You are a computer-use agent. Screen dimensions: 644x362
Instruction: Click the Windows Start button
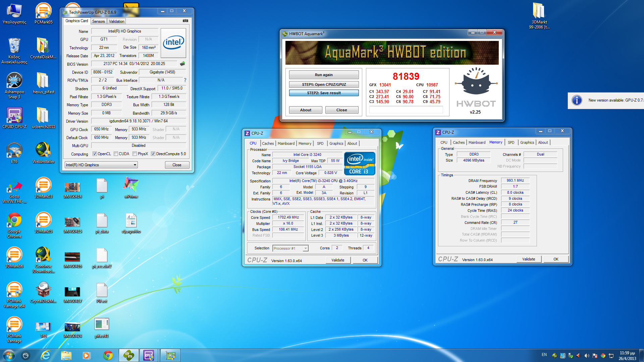[x=9, y=355]
